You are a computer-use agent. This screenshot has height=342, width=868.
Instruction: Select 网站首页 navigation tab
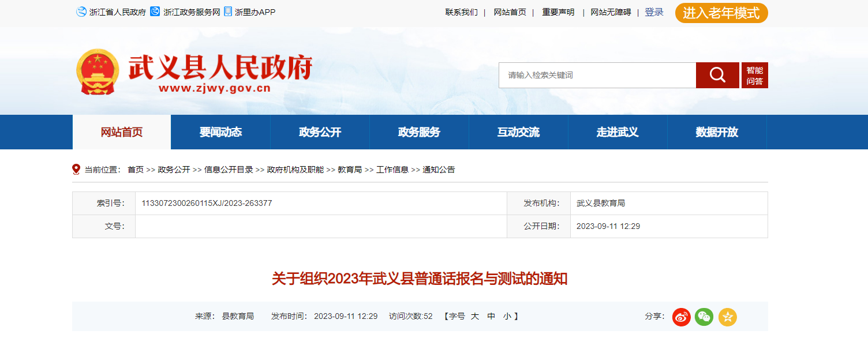(122, 132)
